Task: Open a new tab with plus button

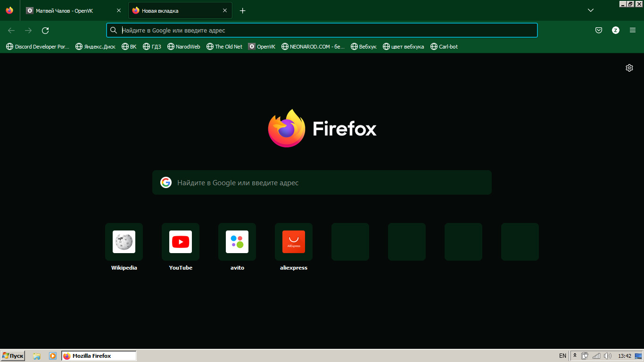Action: click(x=242, y=10)
